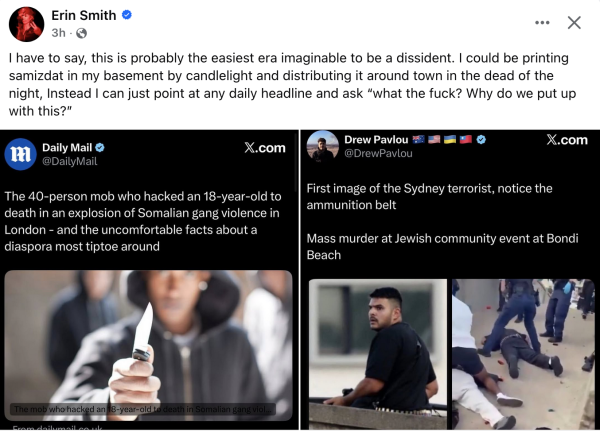
Task: Open Erin Smith's profile name link
Action: coord(83,15)
